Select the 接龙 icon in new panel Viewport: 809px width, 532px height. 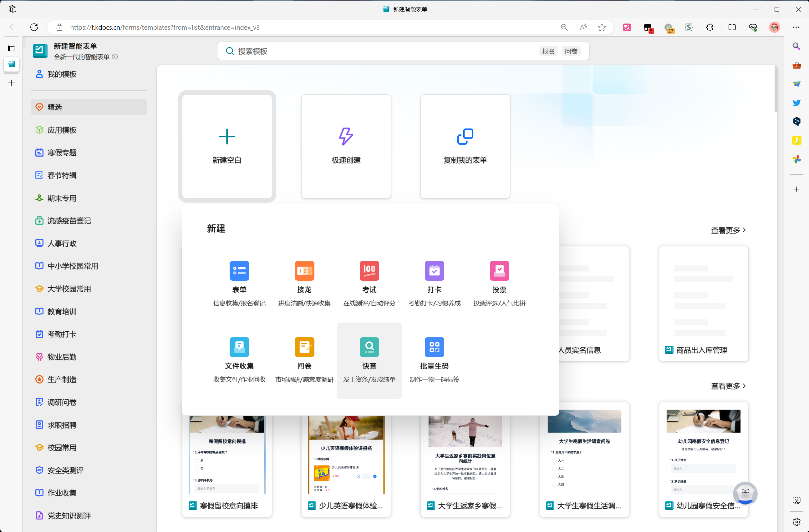pos(304,271)
